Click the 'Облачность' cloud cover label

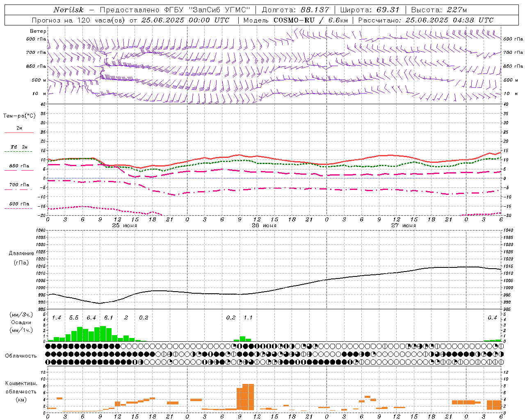click(x=21, y=356)
